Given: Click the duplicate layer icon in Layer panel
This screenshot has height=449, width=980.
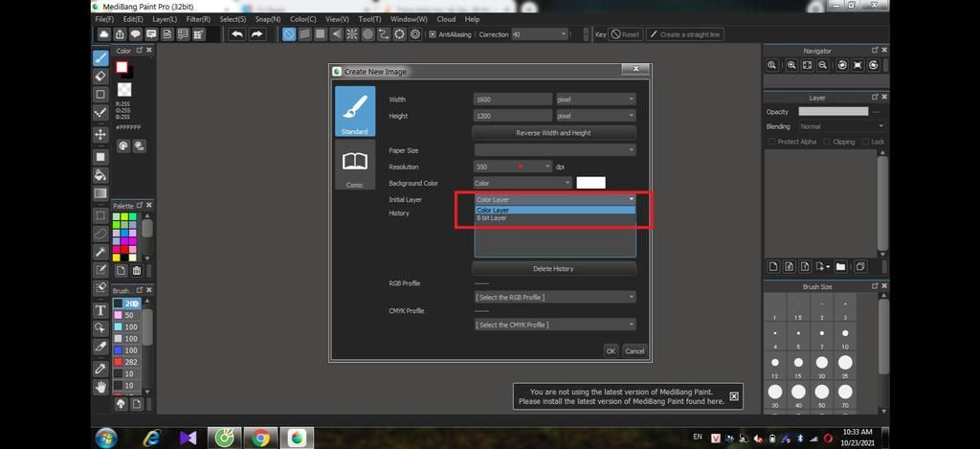Looking at the screenshot, I should [x=860, y=267].
